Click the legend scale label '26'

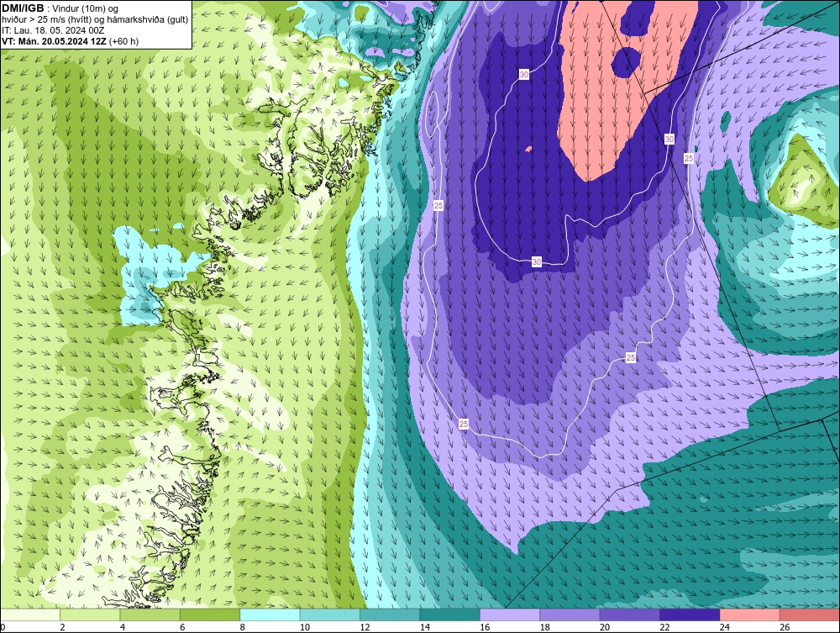(785, 627)
